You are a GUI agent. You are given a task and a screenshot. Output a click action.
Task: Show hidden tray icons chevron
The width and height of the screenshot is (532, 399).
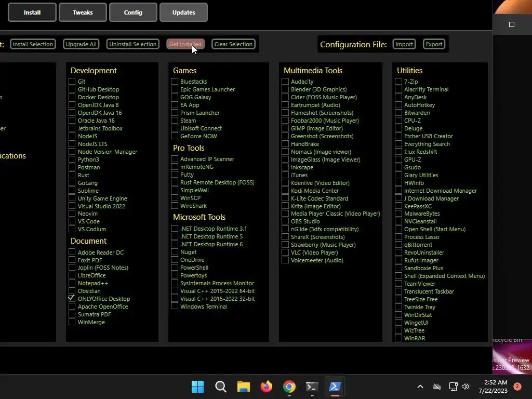coord(420,387)
